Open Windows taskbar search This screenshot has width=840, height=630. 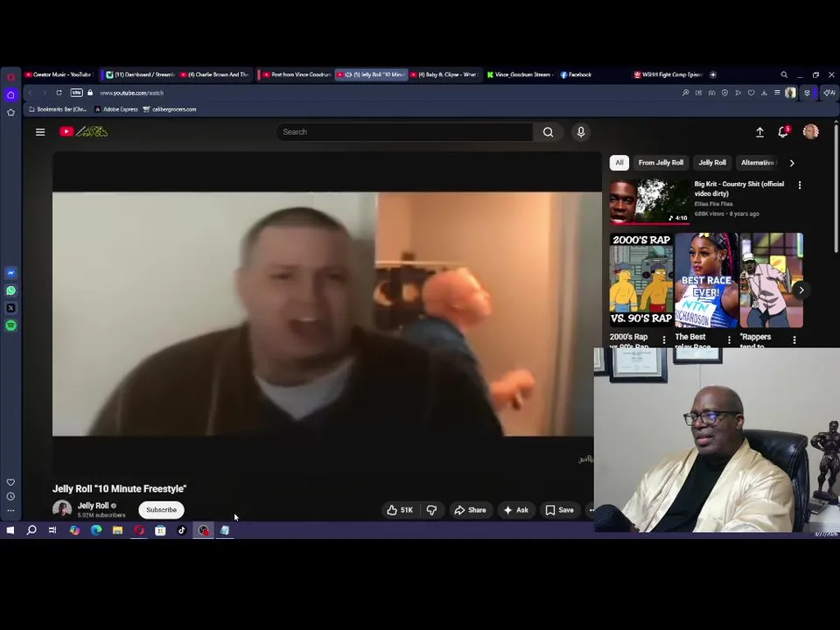point(31,530)
